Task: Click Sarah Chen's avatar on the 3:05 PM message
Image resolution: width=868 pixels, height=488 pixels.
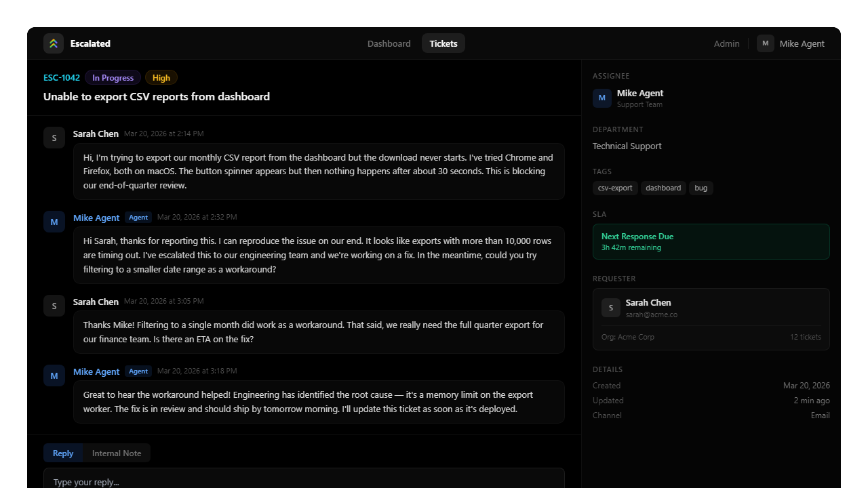Action: click(54, 306)
